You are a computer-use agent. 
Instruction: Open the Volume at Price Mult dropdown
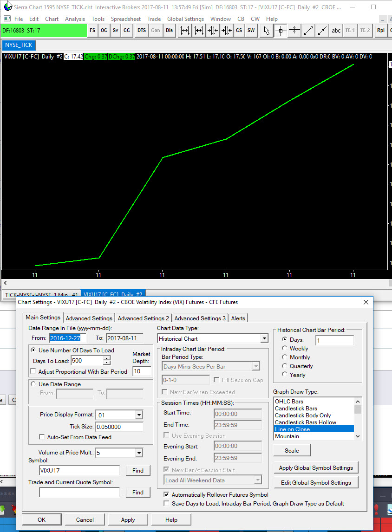139,453
